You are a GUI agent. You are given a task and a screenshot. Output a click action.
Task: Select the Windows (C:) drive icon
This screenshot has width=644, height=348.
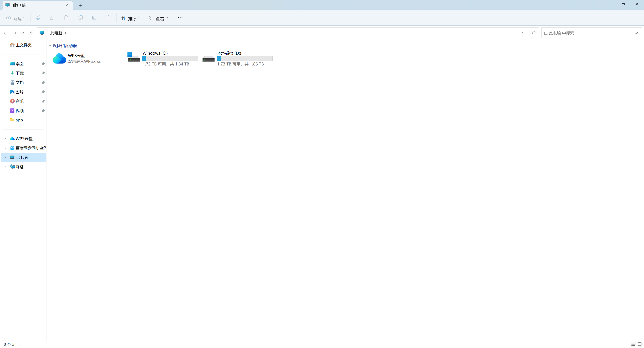pos(134,57)
